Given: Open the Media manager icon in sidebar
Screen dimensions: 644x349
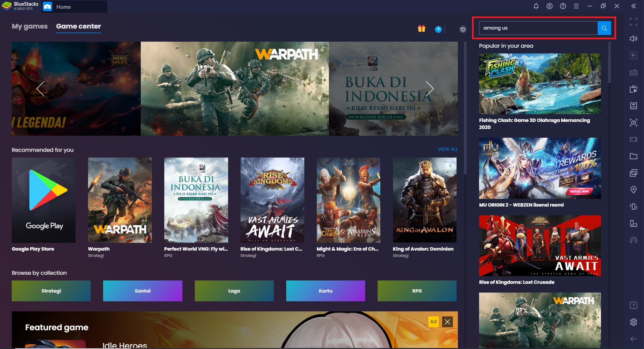Looking at the screenshot, I should click(x=634, y=89).
